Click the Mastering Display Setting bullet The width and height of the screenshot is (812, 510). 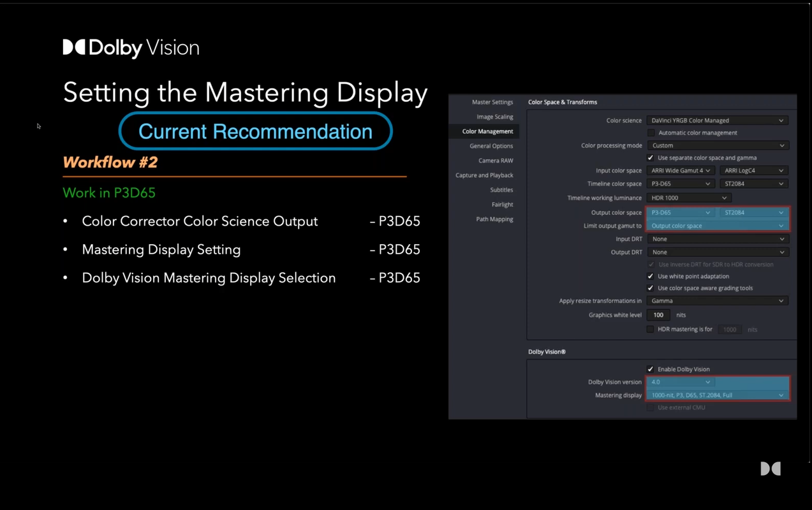(161, 249)
